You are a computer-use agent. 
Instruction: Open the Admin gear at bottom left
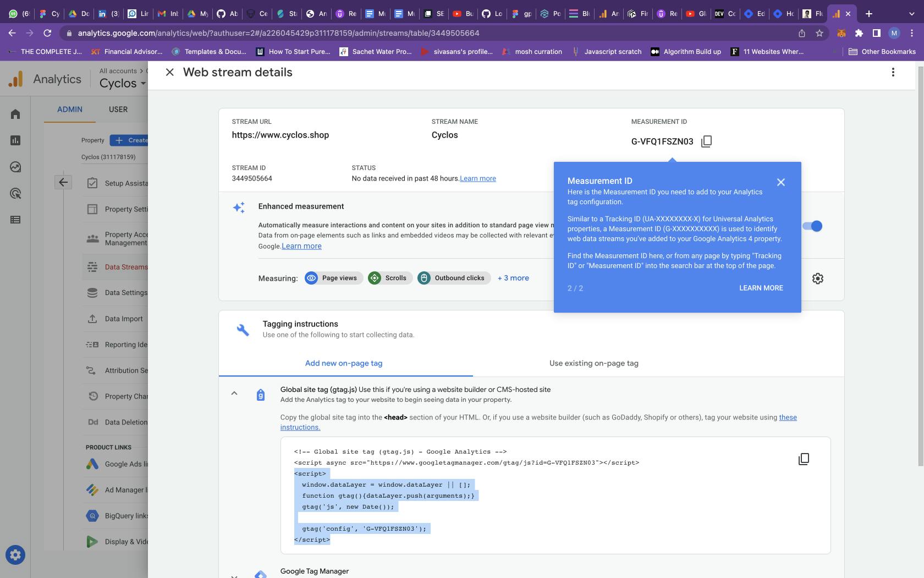(x=15, y=555)
